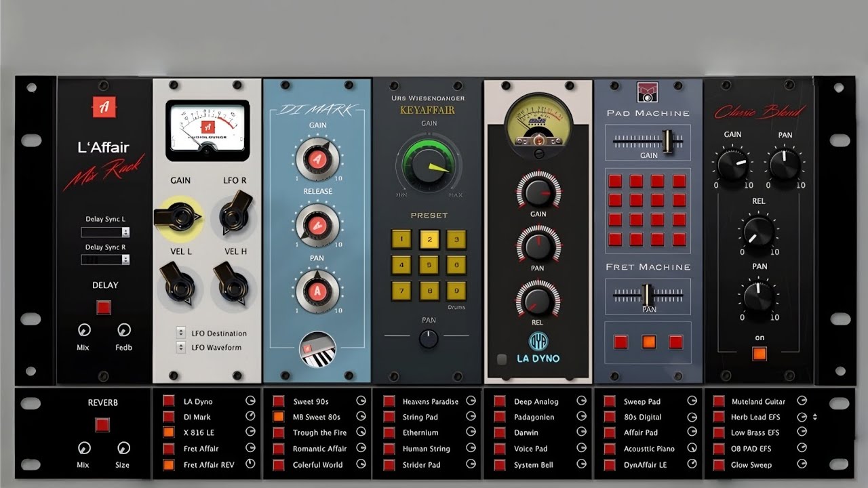This screenshot has height=488, width=868.
Task: Enable the Affair Pad preset toggle
Action: tap(609, 432)
